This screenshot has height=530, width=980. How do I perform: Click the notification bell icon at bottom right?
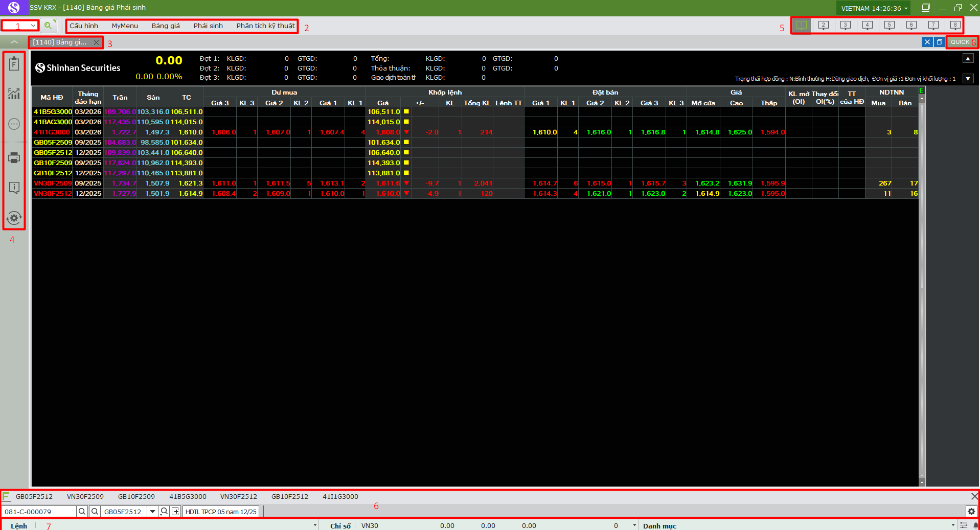975,525
